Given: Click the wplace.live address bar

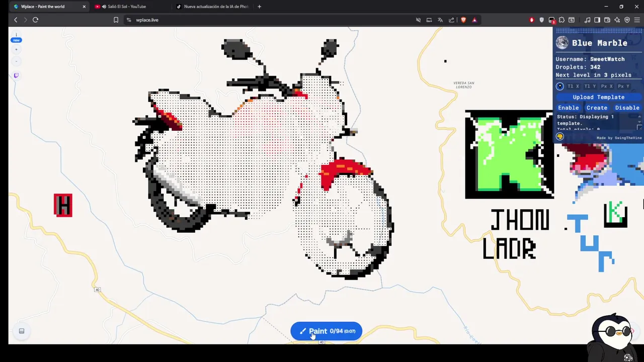Looking at the screenshot, I should 267,20.
